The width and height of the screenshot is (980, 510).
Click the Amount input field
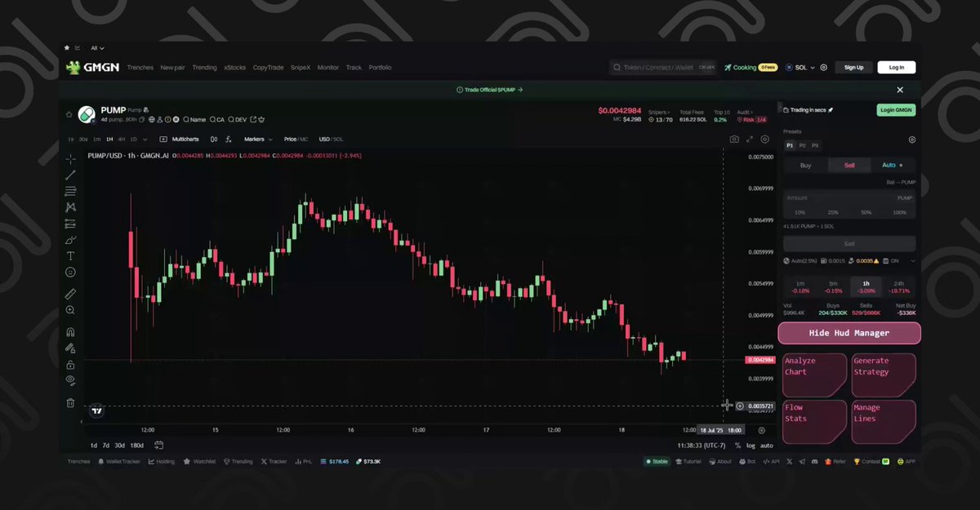tap(849, 197)
